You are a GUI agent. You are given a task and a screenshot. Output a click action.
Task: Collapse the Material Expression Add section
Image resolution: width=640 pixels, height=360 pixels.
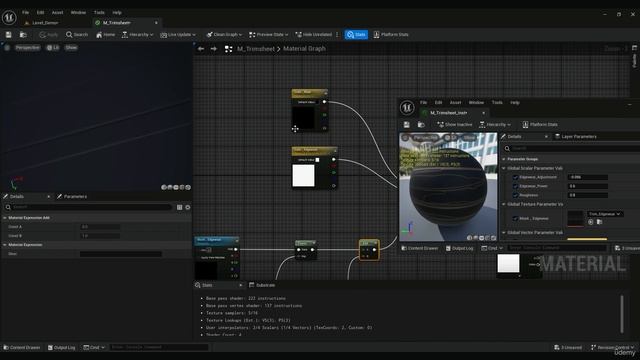click(x=5, y=218)
